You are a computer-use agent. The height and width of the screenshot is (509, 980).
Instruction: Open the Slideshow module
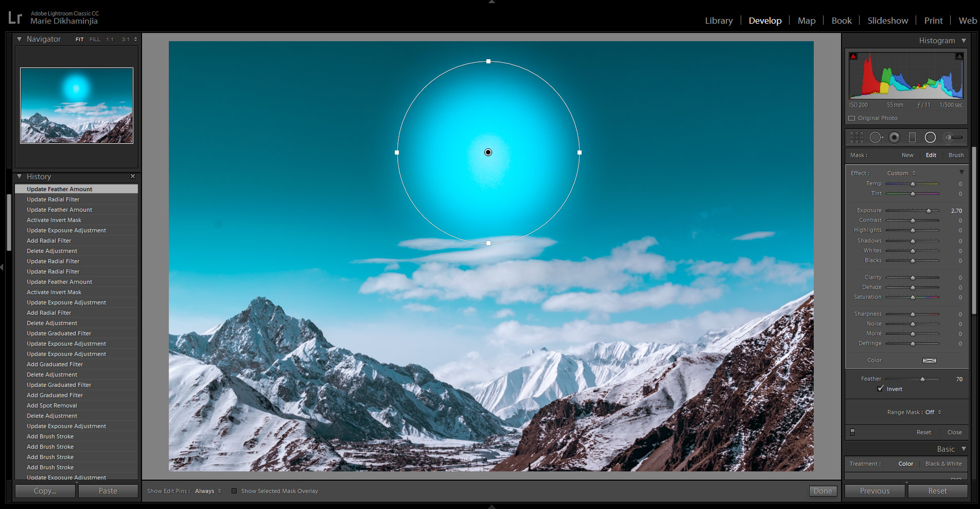coord(887,21)
